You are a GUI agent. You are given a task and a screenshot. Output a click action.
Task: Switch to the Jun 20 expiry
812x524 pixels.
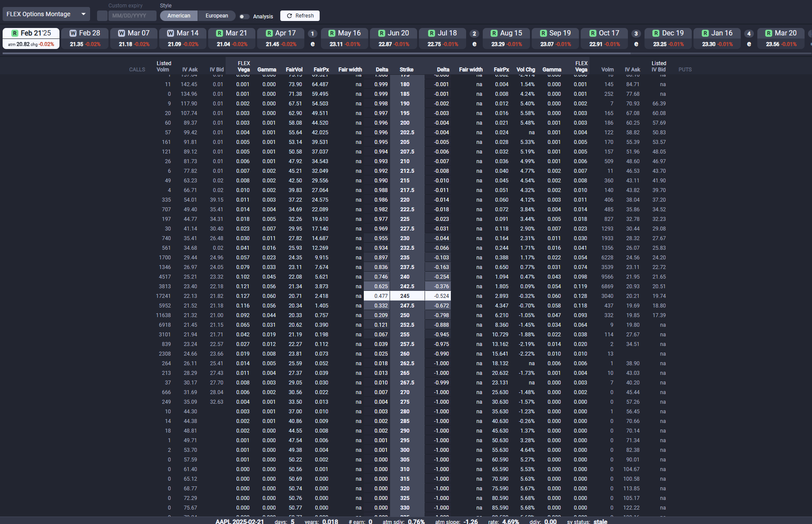pyautogui.click(x=394, y=38)
